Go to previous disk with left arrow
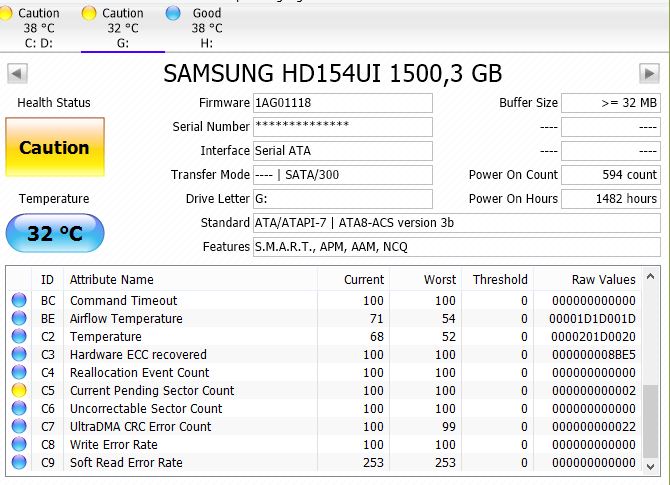Image resolution: width=670 pixels, height=485 pixels. [x=18, y=73]
